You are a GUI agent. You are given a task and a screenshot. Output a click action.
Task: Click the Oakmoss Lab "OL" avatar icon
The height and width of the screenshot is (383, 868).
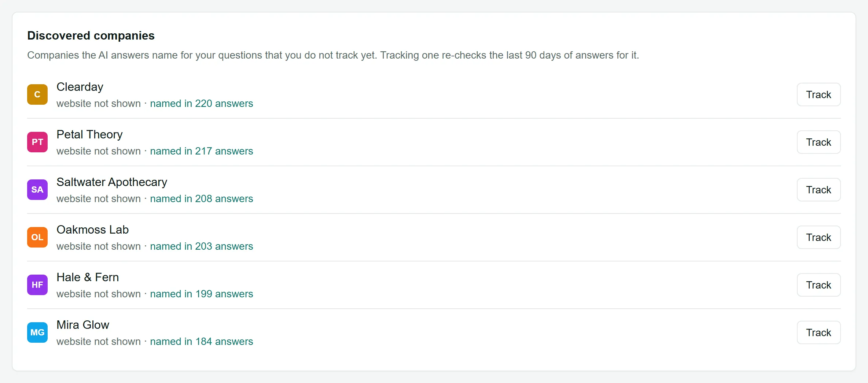(x=37, y=237)
